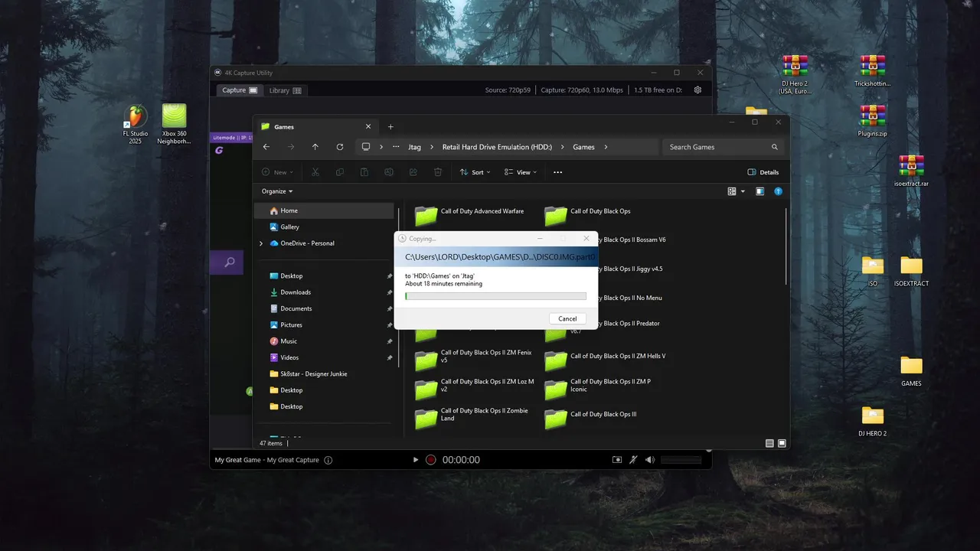Open the recording info icon next to My Great Capture

(328, 460)
